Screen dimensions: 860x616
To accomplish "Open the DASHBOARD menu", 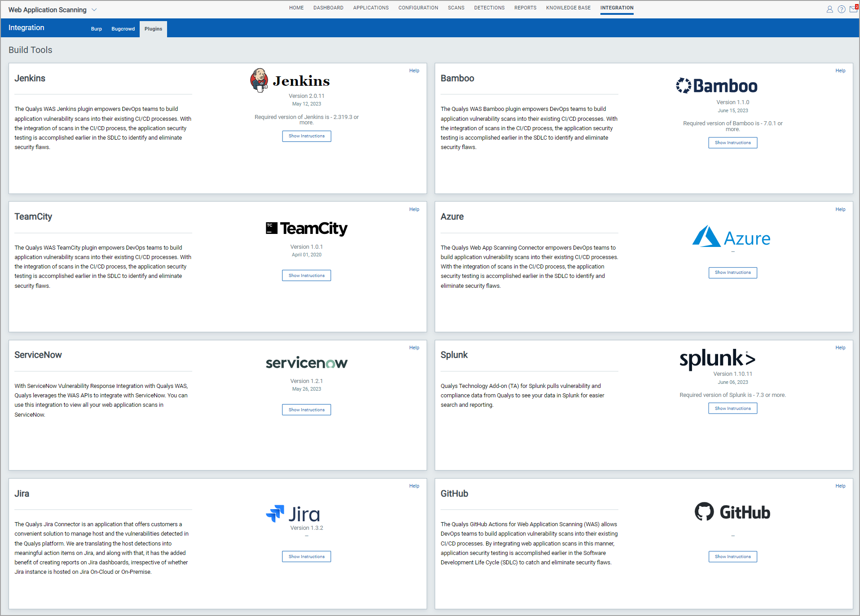I will [x=328, y=8].
